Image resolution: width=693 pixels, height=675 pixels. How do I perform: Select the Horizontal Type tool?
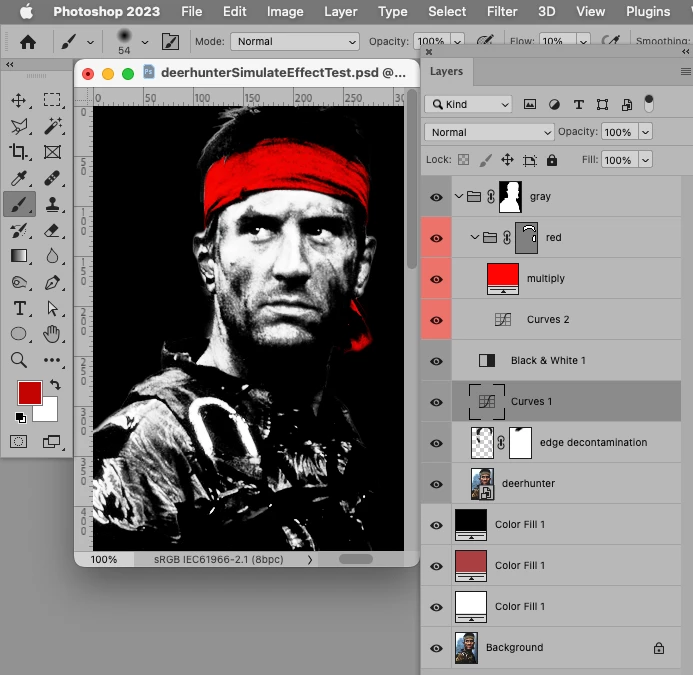click(x=19, y=308)
